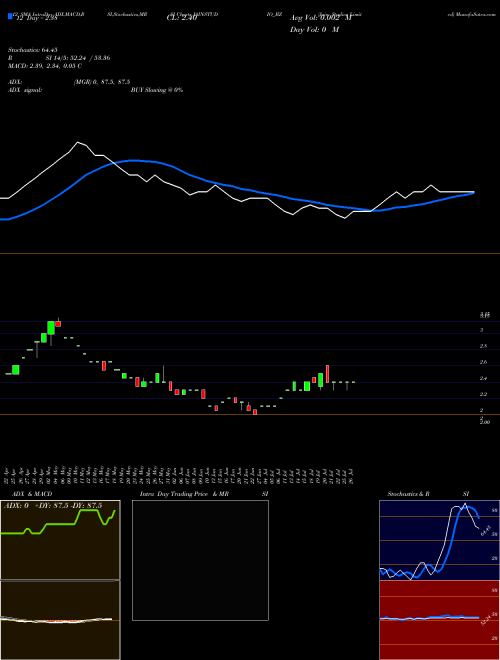
Task: Select the 2.2 price axis label
Action: point(484,394)
